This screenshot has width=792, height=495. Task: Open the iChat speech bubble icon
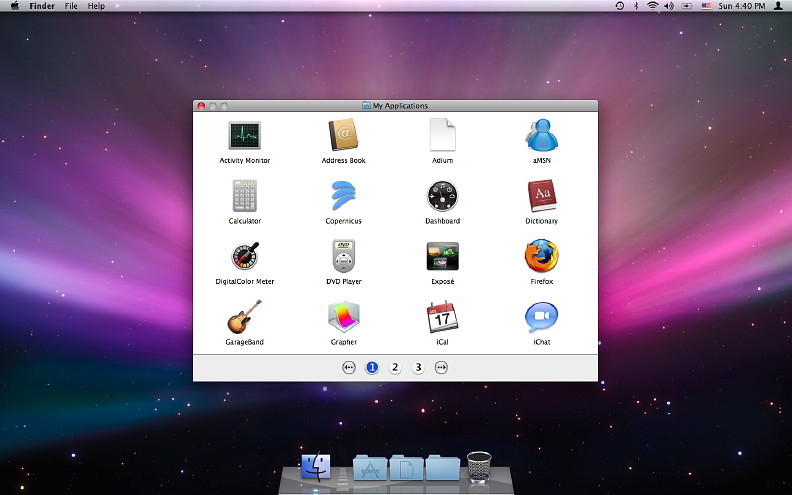(541, 317)
